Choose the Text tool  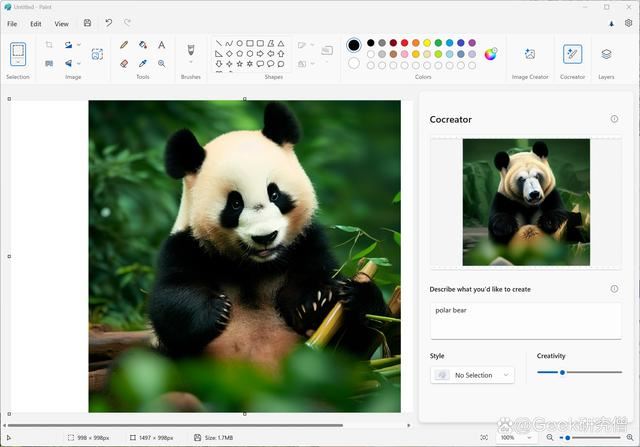point(161,45)
